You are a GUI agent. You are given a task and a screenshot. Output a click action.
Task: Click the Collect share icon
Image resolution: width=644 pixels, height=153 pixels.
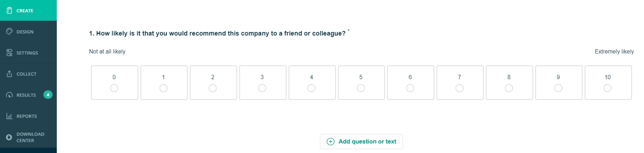(10, 74)
